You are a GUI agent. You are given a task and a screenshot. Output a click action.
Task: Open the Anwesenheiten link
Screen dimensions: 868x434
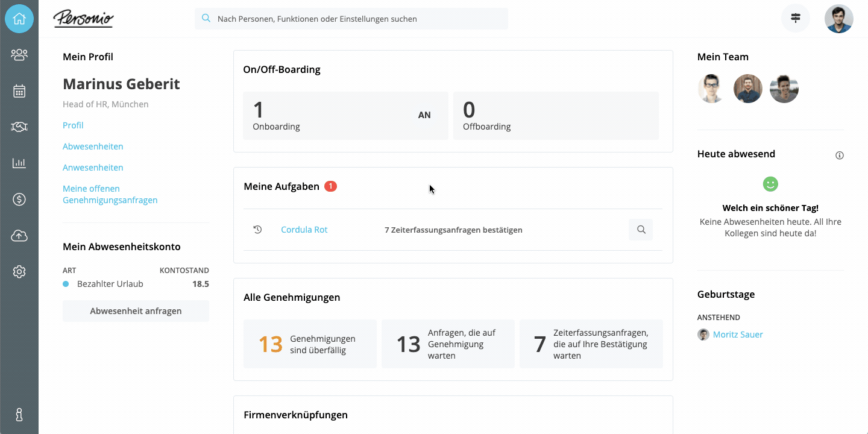click(x=93, y=168)
